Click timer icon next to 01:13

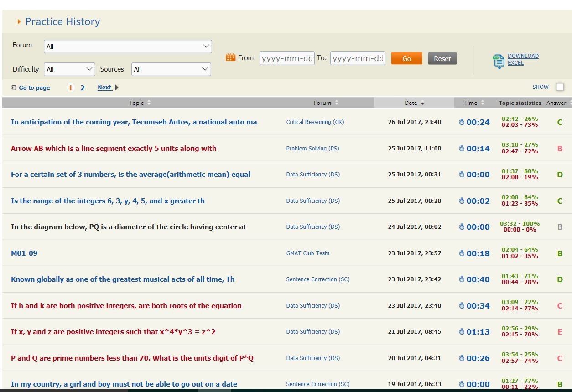pyautogui.click(x=462, y=332)
